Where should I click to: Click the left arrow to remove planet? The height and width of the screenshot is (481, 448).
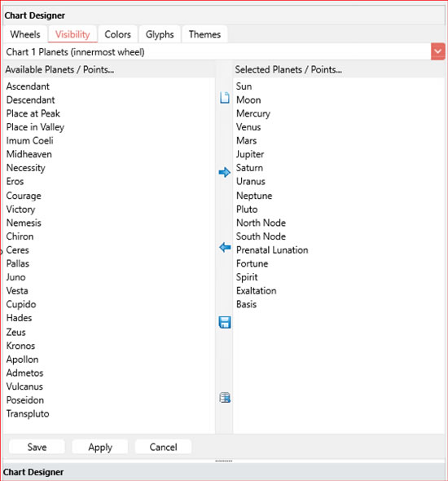click(225, 247)
